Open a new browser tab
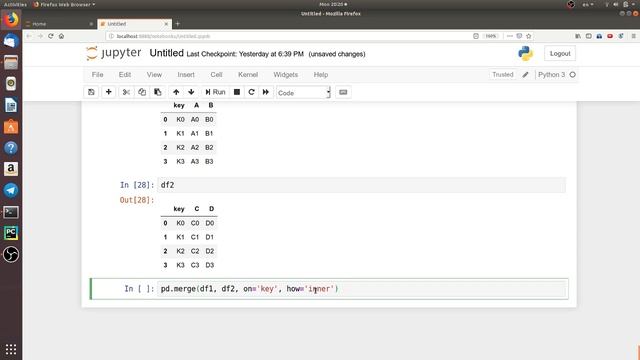Image resolution: width=640 pixels, height=360 pixels. pos(178,24)
